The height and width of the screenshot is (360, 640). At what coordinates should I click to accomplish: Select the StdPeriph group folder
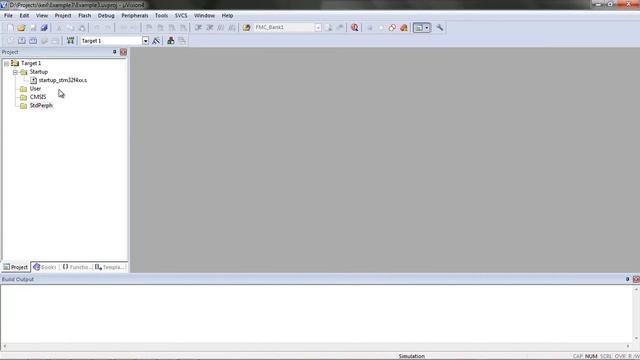(41, 105)
